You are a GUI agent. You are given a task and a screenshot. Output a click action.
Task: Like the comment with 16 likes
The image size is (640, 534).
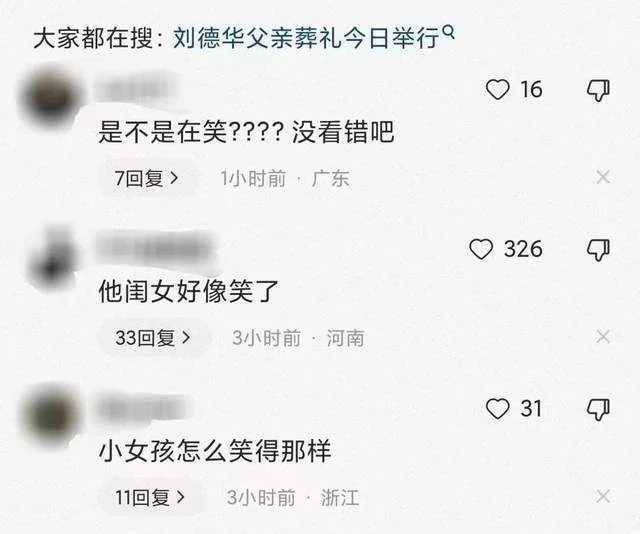click(x=498, y=89)
